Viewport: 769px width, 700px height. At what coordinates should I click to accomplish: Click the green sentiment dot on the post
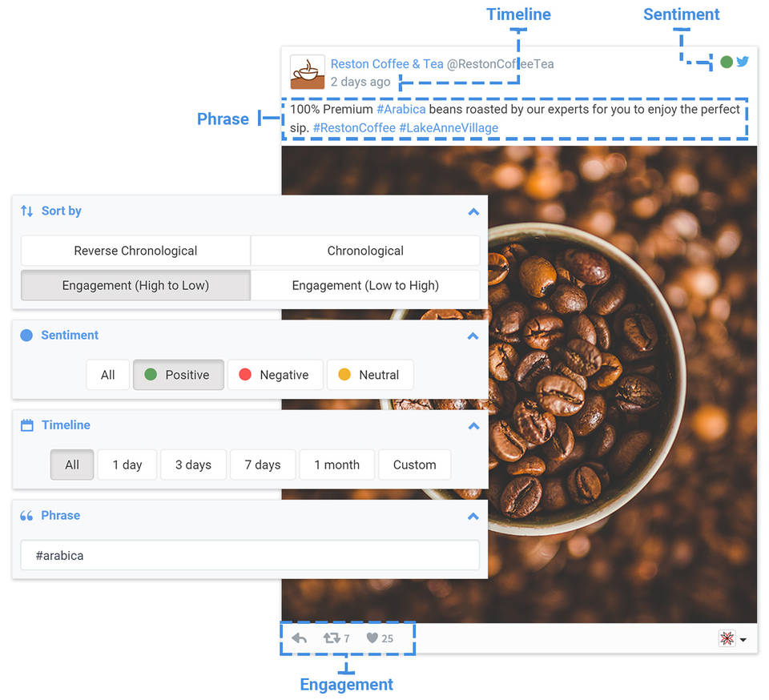click(726, 62)
